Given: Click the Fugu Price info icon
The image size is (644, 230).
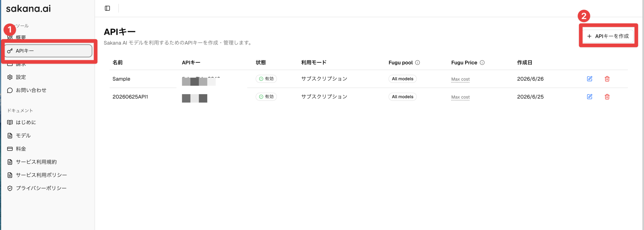Looking at the screenshot, I should coord(482,63).
